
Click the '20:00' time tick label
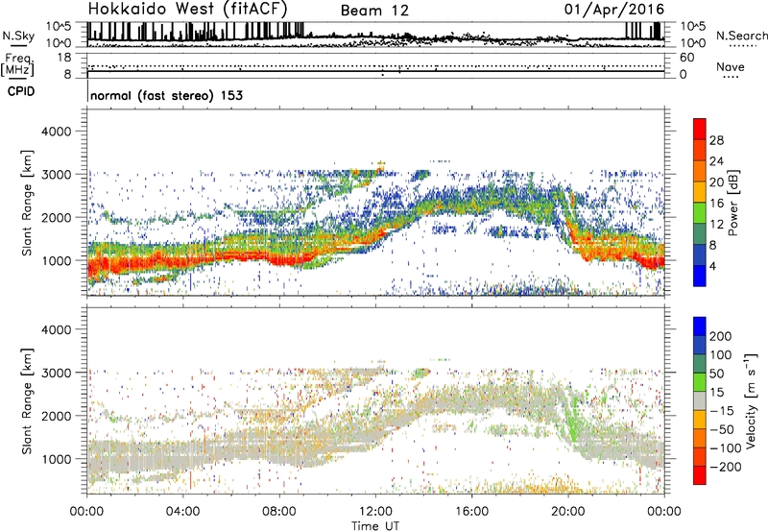click(x=568, y=512)
